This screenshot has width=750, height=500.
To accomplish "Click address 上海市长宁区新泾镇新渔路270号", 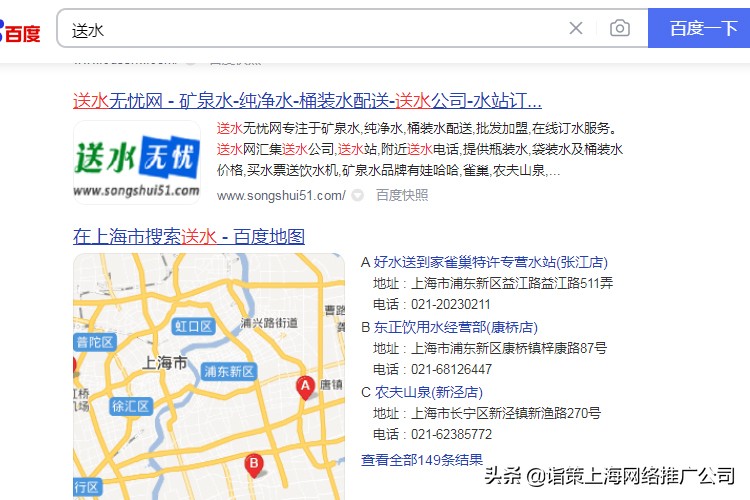I will (x=506, y=413).
